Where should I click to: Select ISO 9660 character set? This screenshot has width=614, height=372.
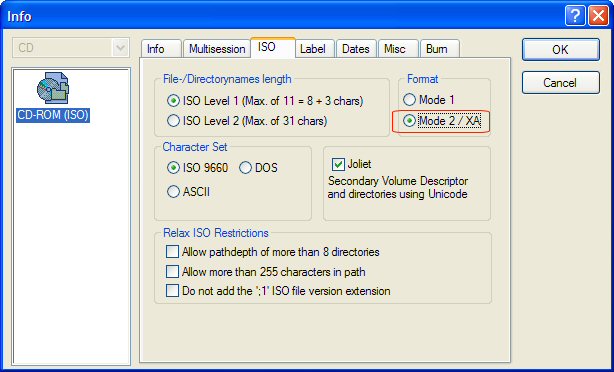[x=198, y=168]
